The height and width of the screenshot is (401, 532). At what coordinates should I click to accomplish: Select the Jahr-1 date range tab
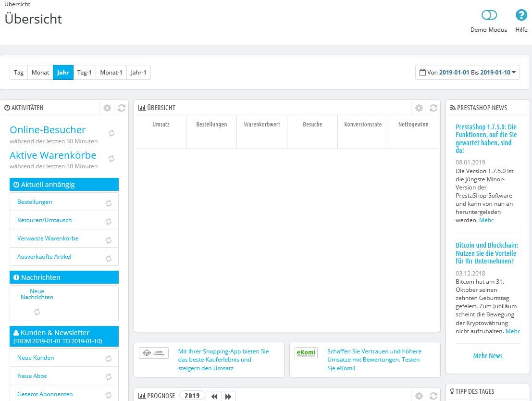click(138, 72)
